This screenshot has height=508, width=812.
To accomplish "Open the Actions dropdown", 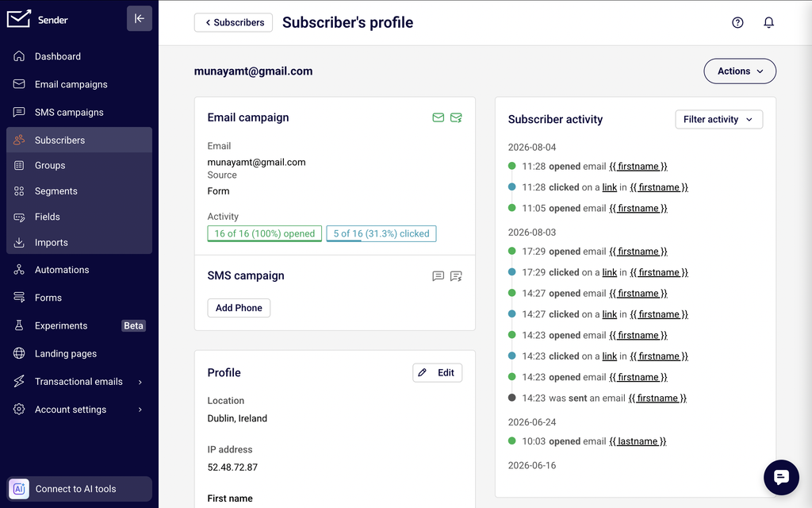I will [740, 71].
